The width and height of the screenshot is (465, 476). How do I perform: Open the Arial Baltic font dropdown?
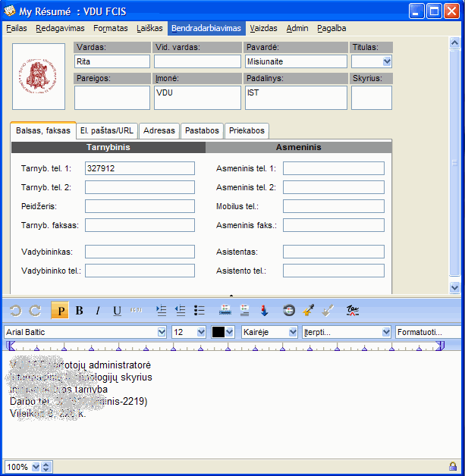pyautogui.click(x=162, y=332)
